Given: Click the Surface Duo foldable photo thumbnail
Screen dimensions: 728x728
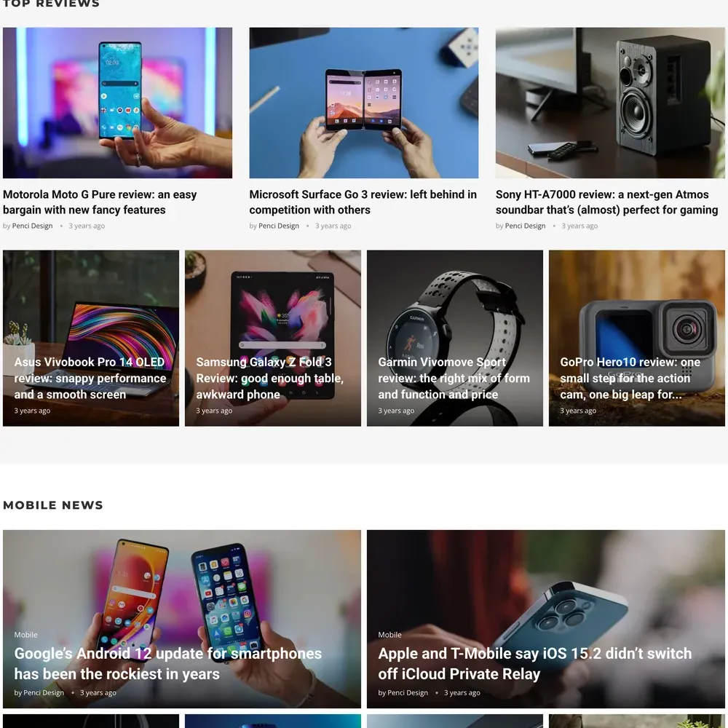Looking at the screenshot, I should coord(364,103).
